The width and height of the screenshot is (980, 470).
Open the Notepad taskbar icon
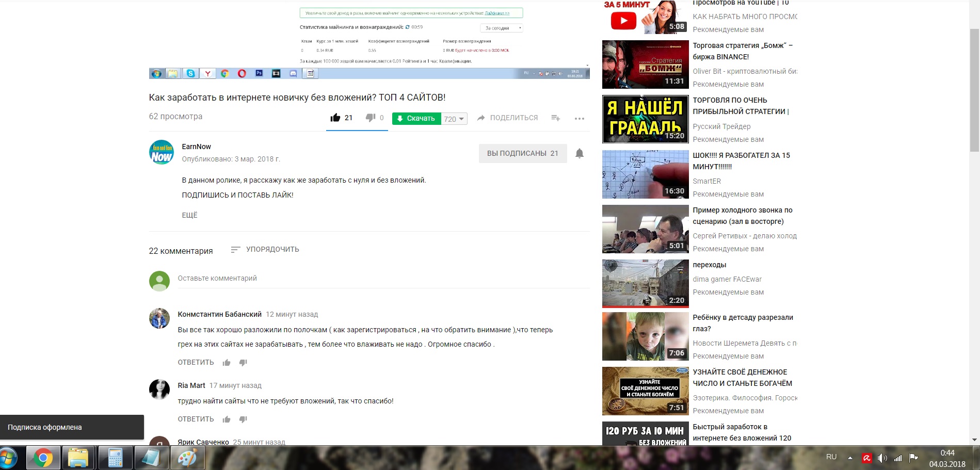[151, 458]
